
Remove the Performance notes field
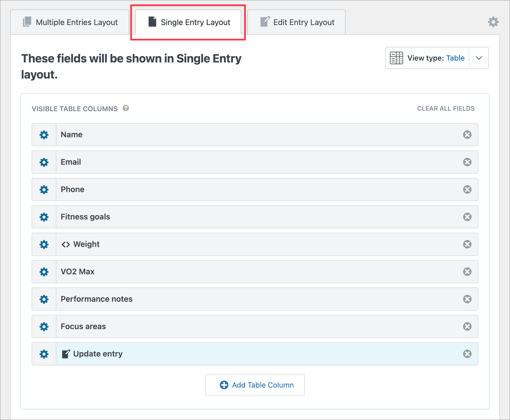(467, 299)
